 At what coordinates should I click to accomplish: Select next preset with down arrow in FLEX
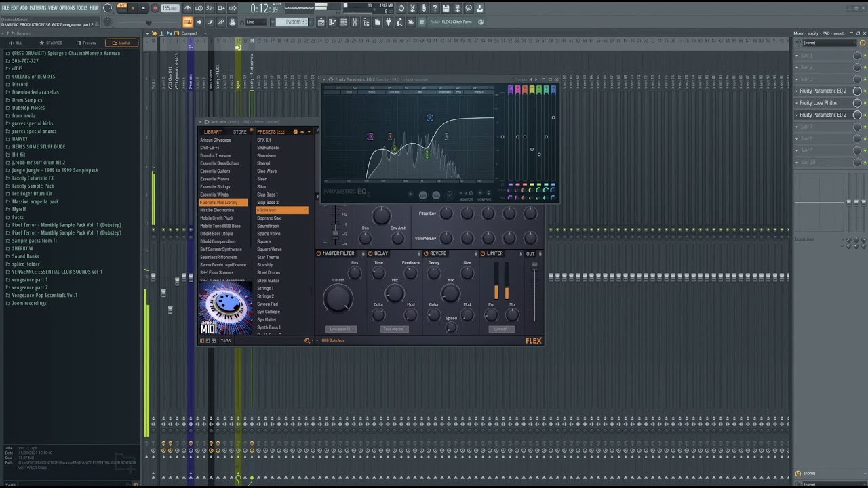309,131
